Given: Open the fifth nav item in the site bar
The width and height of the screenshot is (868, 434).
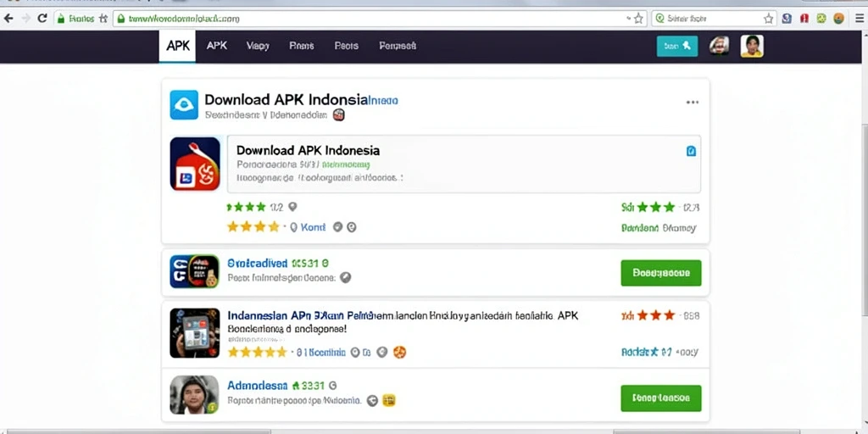Looking at the screenshot, I should [x=347, y=46].
